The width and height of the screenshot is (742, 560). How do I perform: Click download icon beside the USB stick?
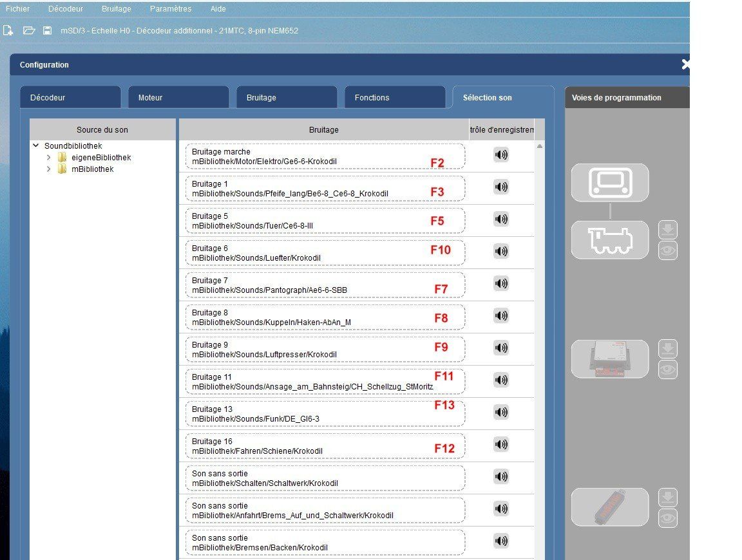coord(668,498)
